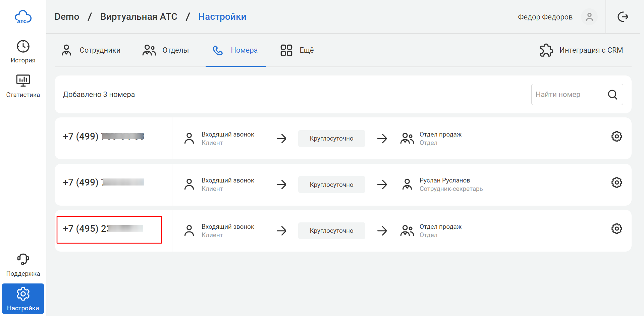644x316 pixels.
Task: Click the cloud ATC logo icon
Action: (x=23, y=17)
